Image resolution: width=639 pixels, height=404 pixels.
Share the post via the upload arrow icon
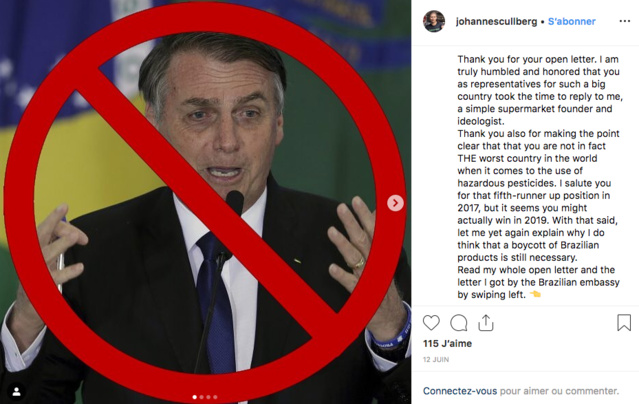486,323
